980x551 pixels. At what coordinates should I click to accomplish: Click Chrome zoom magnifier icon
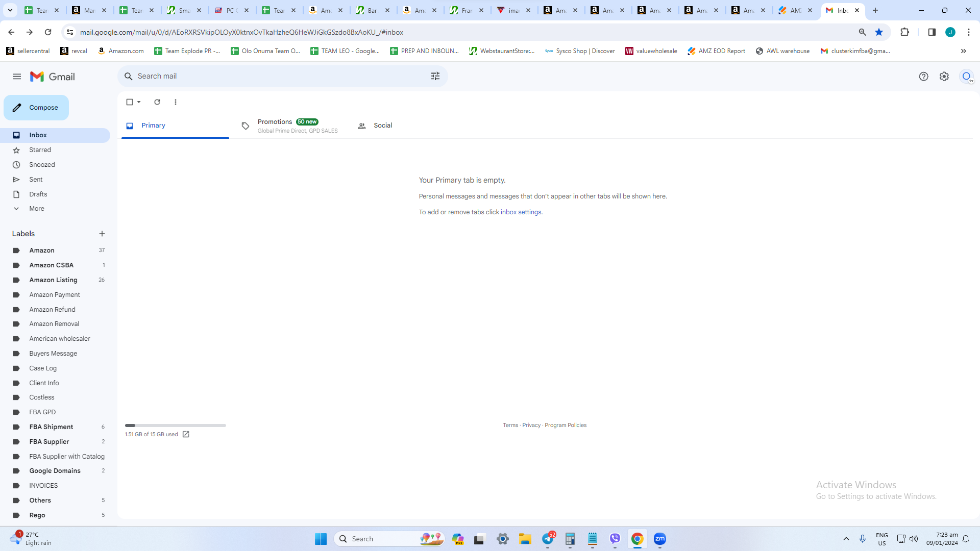[863, 32]
